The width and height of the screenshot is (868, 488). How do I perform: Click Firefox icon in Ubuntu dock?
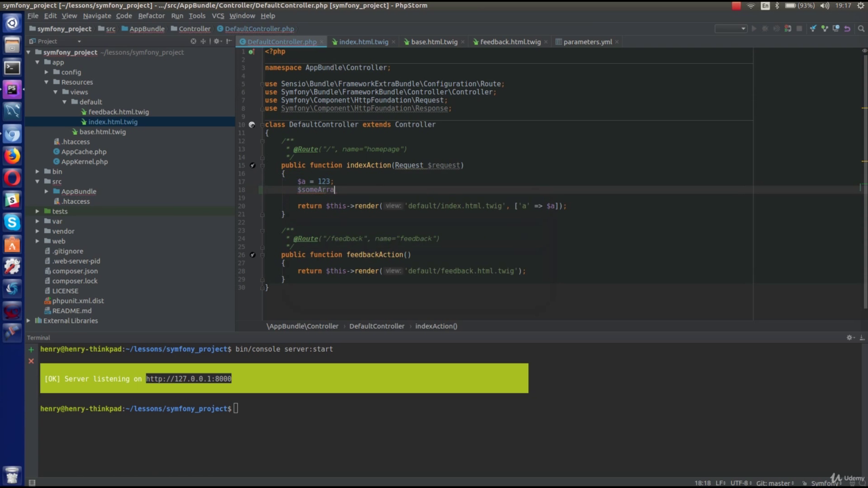click(12, 156)
